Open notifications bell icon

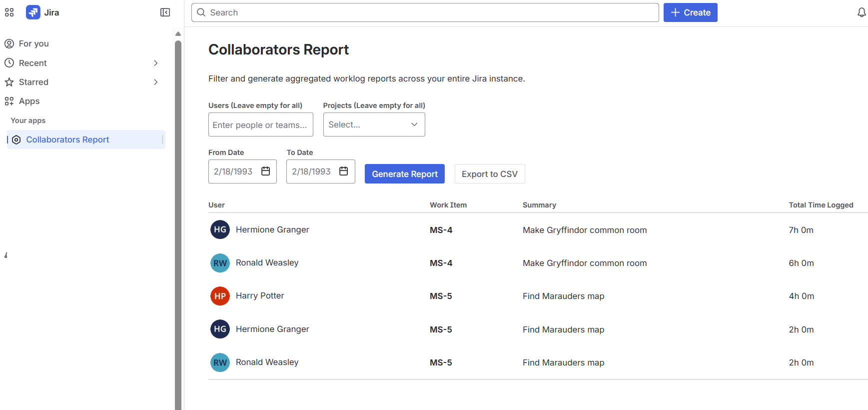862,12
